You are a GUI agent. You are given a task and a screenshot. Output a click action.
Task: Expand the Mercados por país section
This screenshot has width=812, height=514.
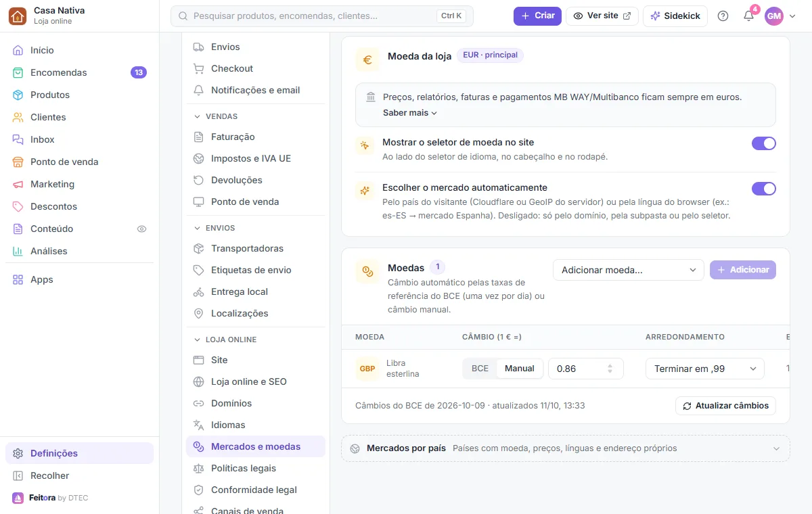coord(566,448)
